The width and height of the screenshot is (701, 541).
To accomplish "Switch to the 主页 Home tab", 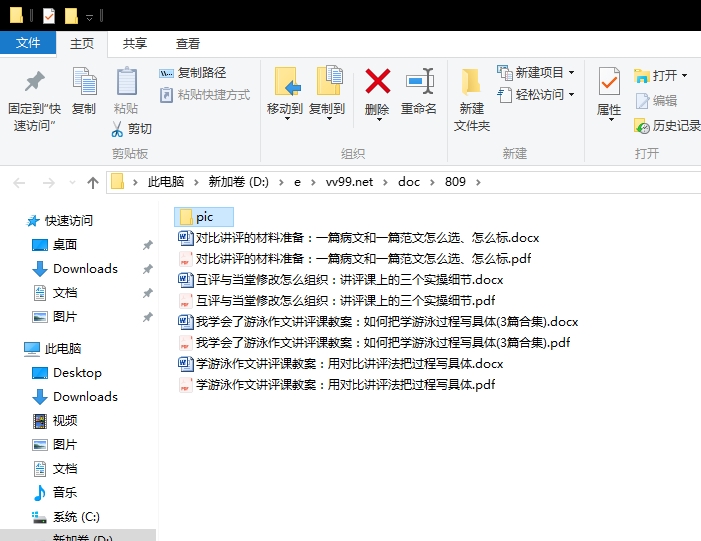I will pos(82,43).
